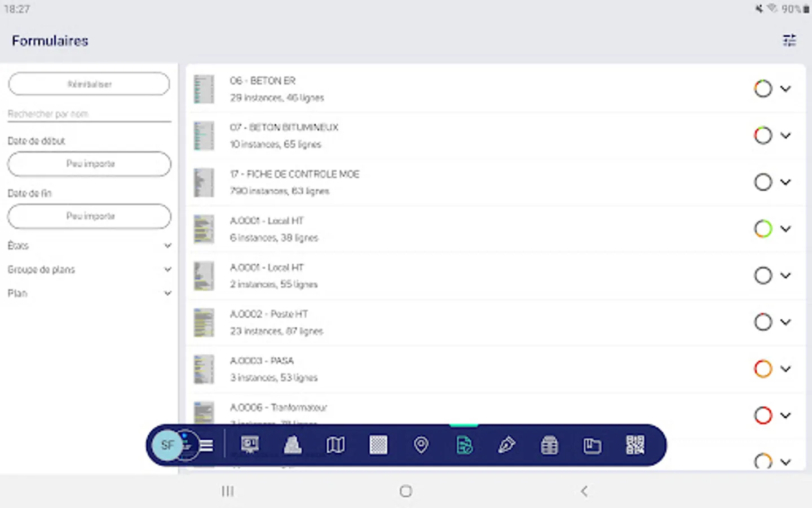Viewport: 812px width, 508px height.
Task: Select the '06 - BETON ER' title text
Action: click(262, 81)
